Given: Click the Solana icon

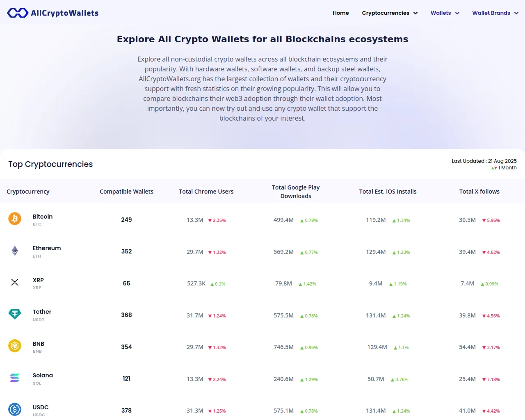Looking at the screenshot, I should (15, 378).
